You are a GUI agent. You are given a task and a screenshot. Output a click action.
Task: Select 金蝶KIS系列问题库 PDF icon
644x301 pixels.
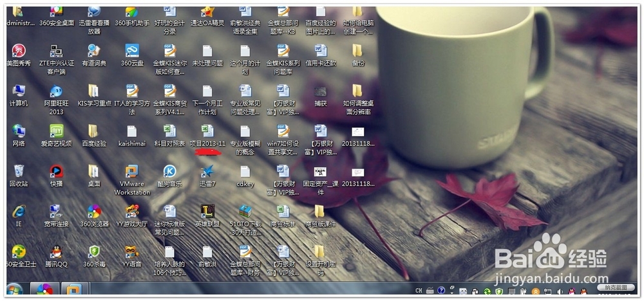(x=283, y=59)
